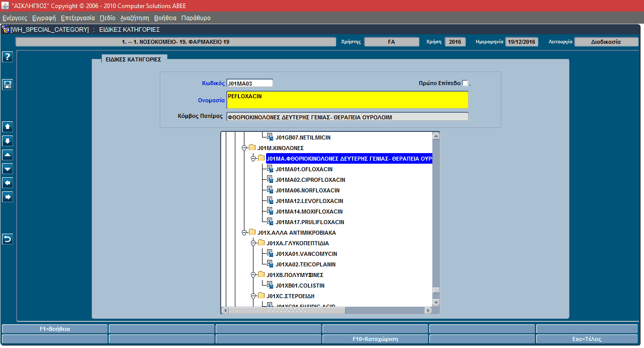Open the Επεξεργασία menu
Screen dimensions: 644x348
point(78,18)
